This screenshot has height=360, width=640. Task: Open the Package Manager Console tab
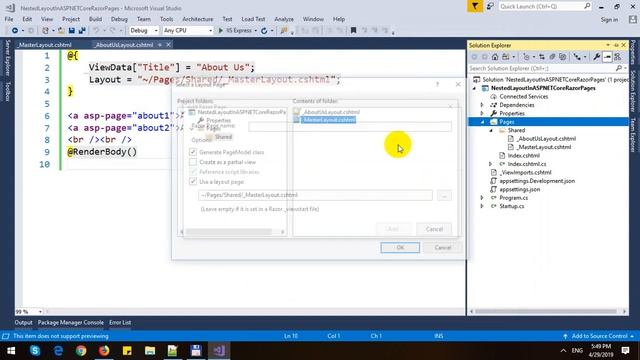[71, 322]
